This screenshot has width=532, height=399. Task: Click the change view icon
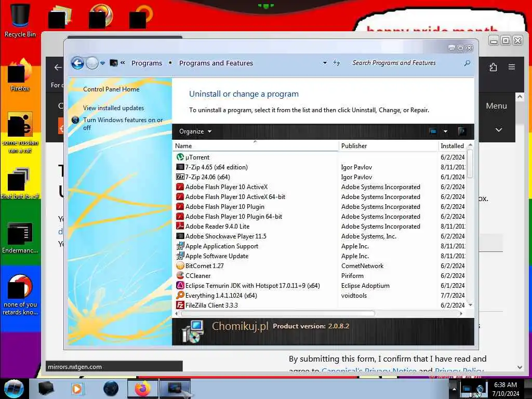(433, 131)
